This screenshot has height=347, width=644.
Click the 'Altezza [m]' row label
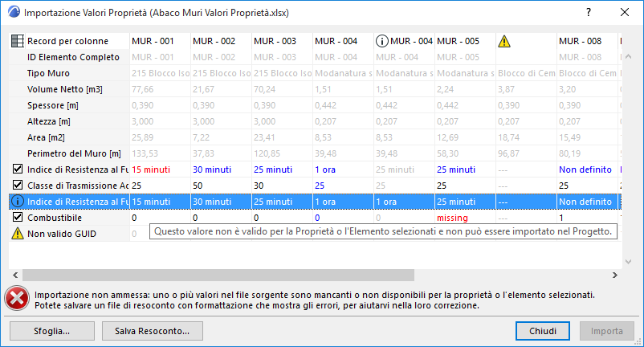49,121
